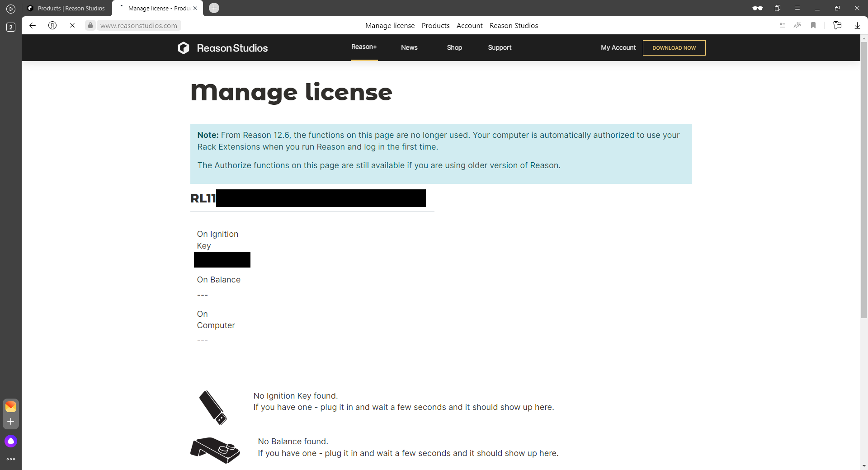Open the mail sidebar icon

pyautogui.click(x=11, y=407)
